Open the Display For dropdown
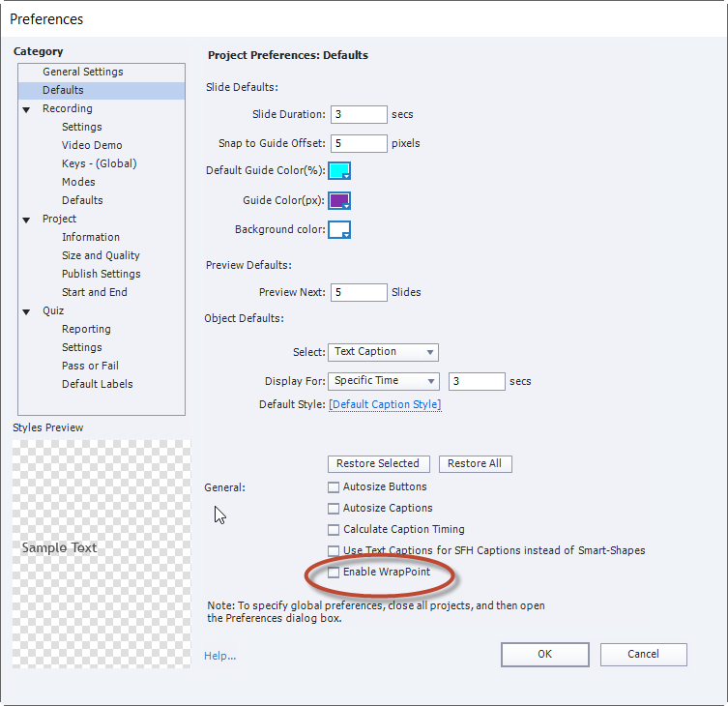The image size is (728, 706). point(383,381)
